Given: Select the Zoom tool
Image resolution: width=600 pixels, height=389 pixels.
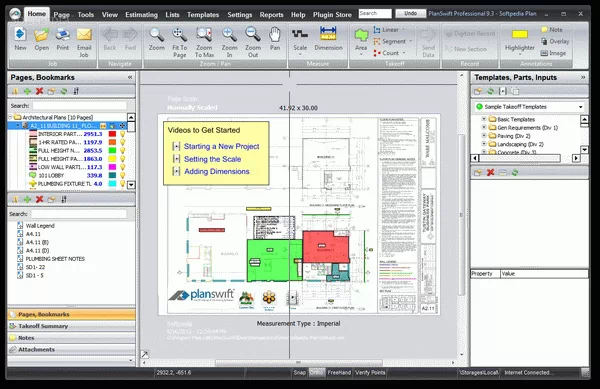Looking at the screenshot, I should tap(157, 34).
